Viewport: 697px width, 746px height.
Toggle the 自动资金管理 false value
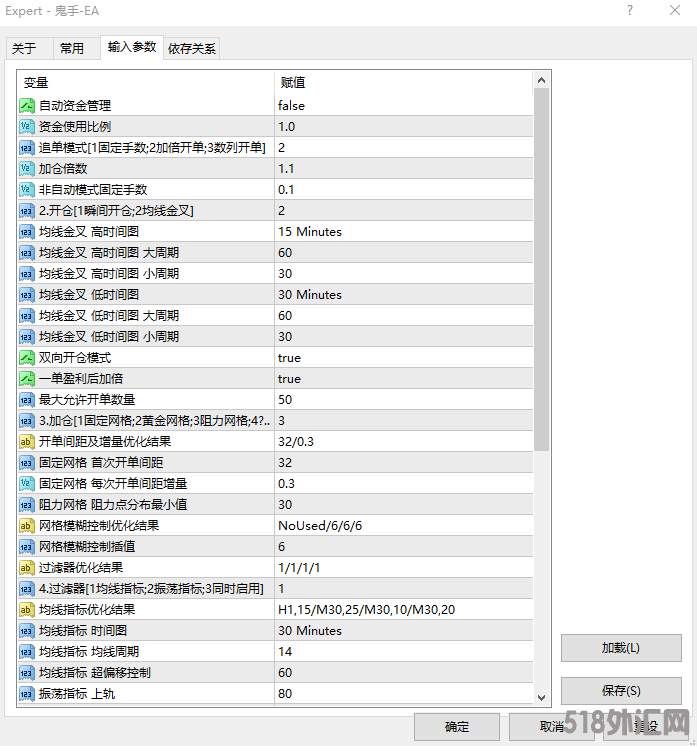tap(400, 105)
